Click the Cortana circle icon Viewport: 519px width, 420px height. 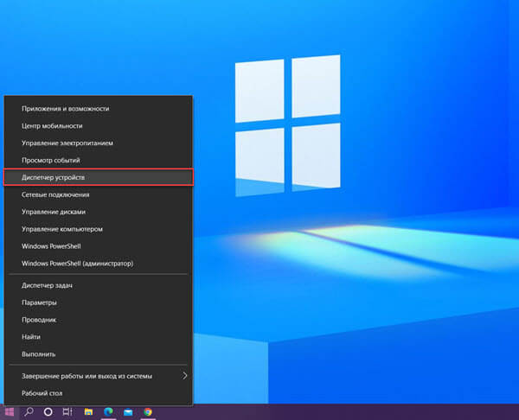click(48, 412)
